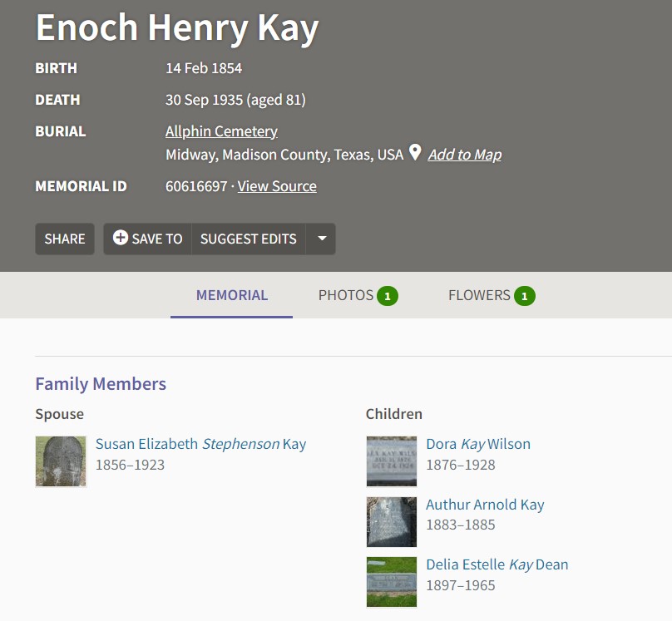
Task: Click the green Photos count badge
Action: (388, 296)
